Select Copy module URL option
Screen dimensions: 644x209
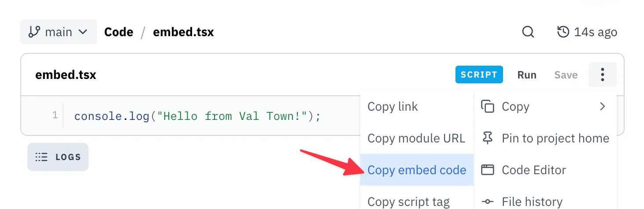[416, 138]
